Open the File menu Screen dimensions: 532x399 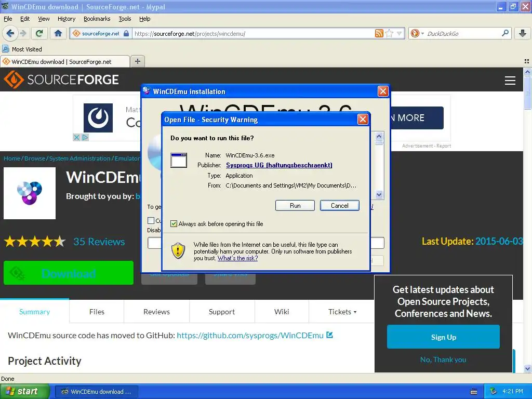(8, 19)
